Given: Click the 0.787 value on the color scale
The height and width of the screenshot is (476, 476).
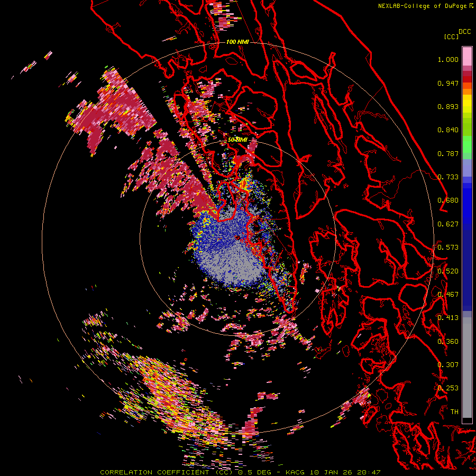Looking at the screenshot, I should (x=448, y=153).
